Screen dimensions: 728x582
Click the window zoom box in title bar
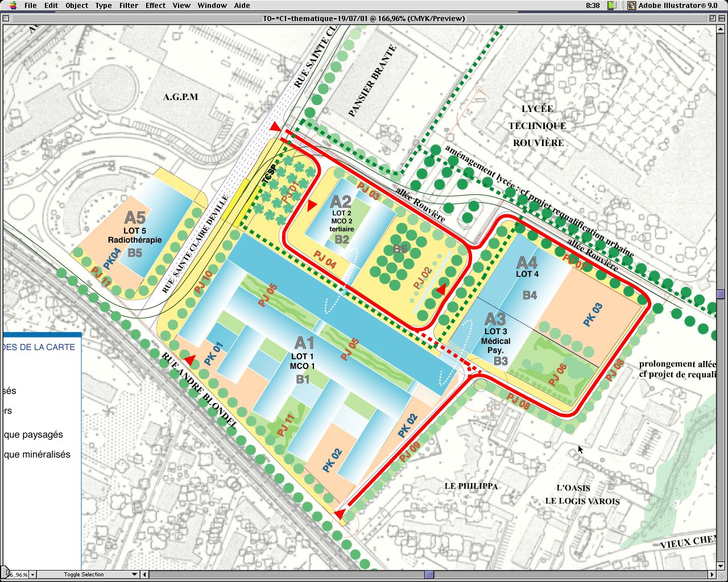pyautogui.click(x=712, y=18)
